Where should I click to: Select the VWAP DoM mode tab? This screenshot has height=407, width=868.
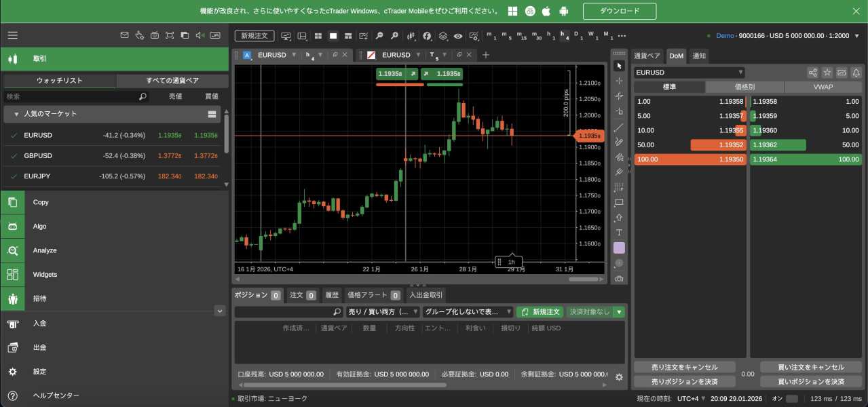click(823, 87)
